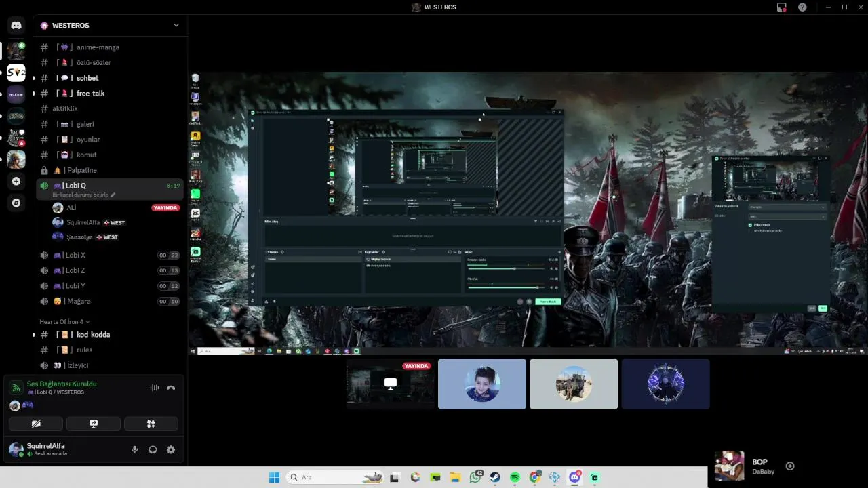Turn on camera in voice panel
Viewport: 868px width, 488px height.
pyautogui.click(x=36, y=424)
